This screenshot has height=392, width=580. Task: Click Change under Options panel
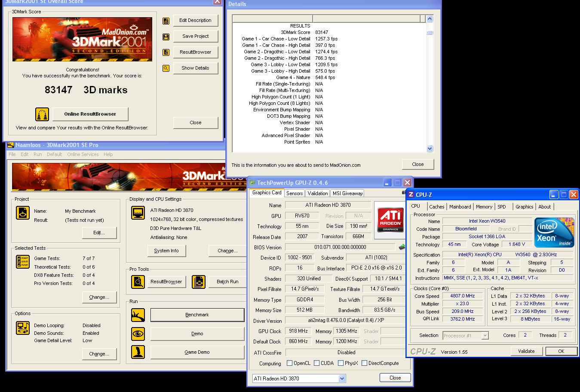click(x=99, y=354)
